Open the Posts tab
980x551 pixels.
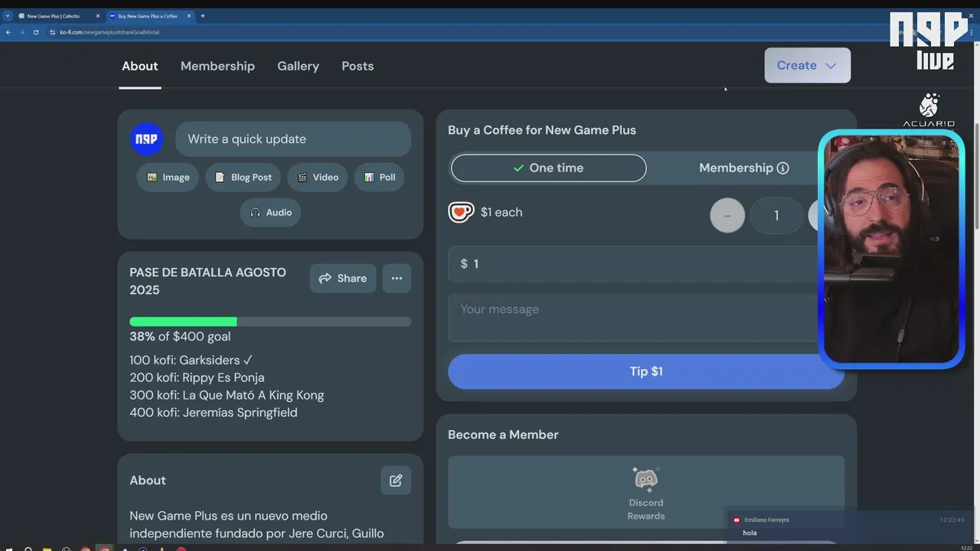tap(358, 66)
